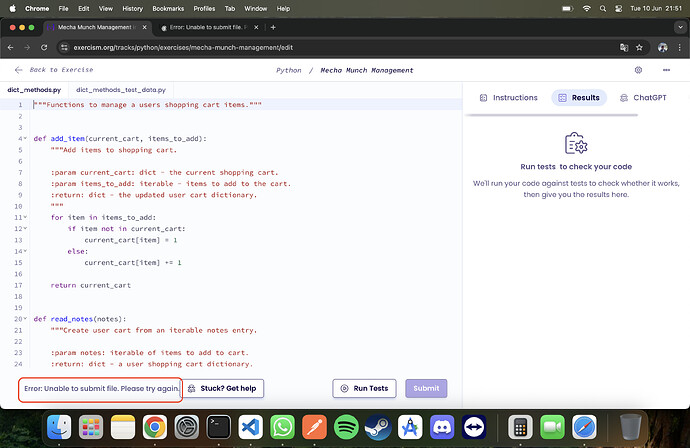690x448 pixels.
Task: Select the Results panel tab
Action: coord(579,98)
